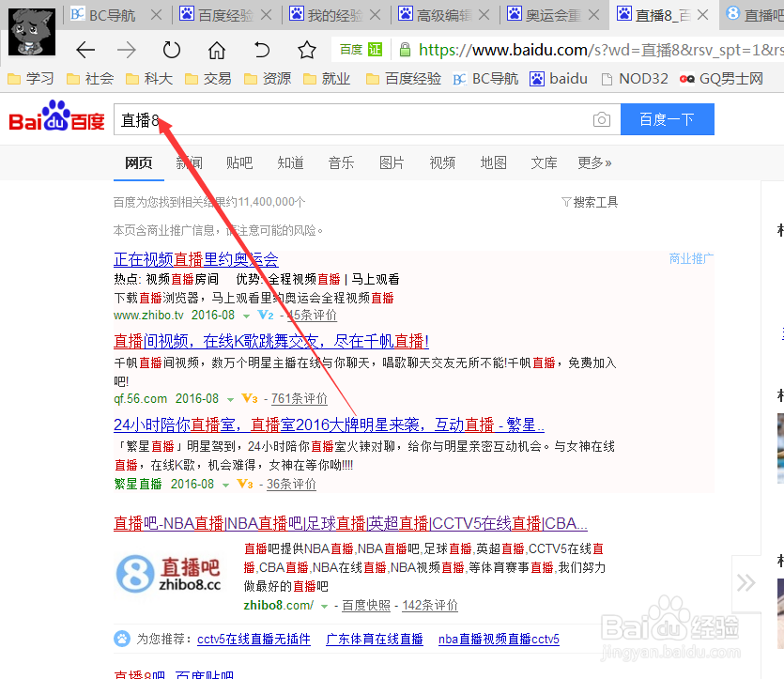Click the page refresh icon
Viewport: 784px width, 679px height.
[x=171, y=50]
